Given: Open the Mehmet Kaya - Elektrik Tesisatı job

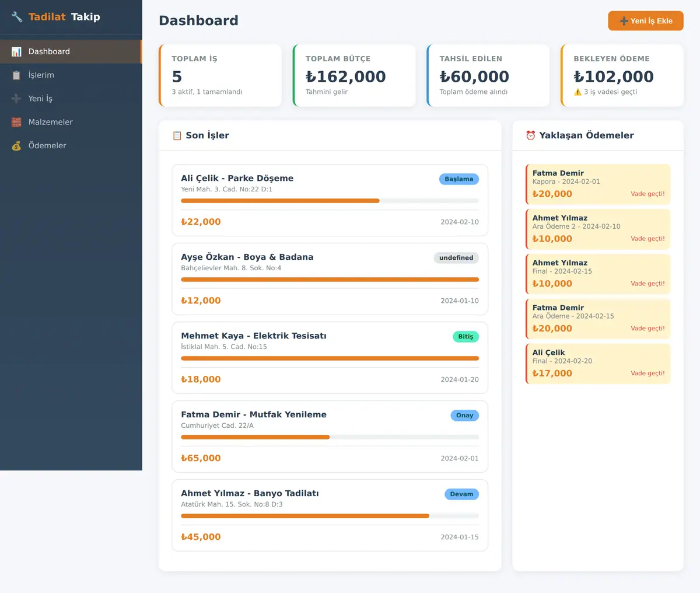Looking at the screenshot, I should (330, 358).
